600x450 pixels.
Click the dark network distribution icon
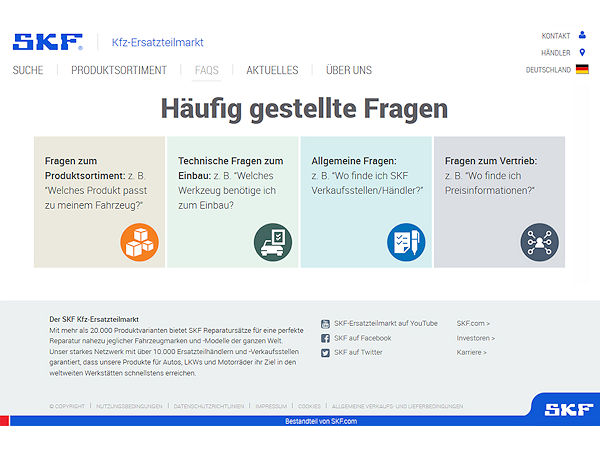539,242
